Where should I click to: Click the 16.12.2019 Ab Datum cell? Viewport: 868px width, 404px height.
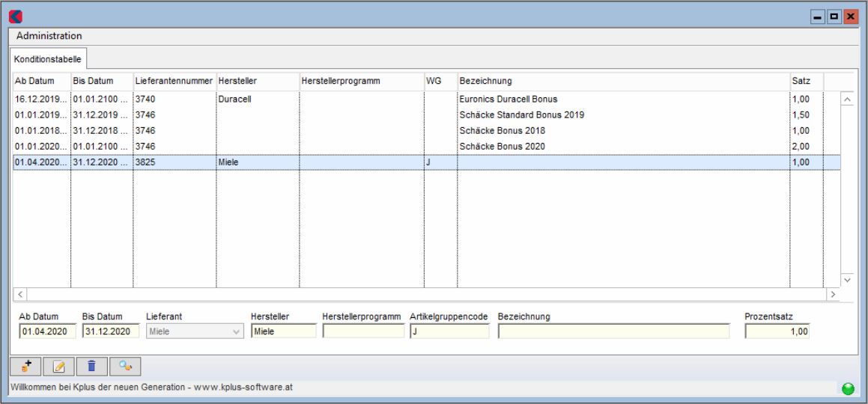[41, 100]
